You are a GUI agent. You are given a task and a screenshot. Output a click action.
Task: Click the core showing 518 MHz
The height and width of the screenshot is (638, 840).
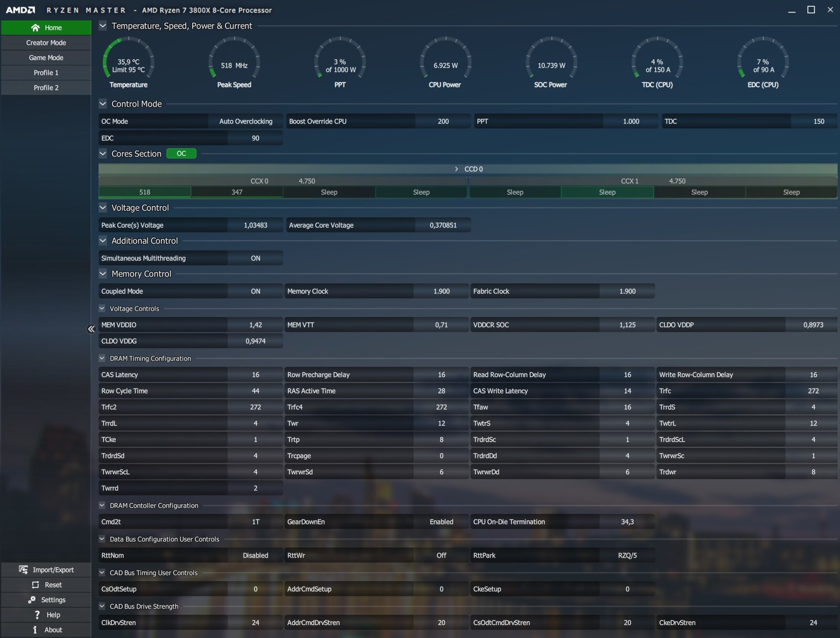click(x=145, y=192)
